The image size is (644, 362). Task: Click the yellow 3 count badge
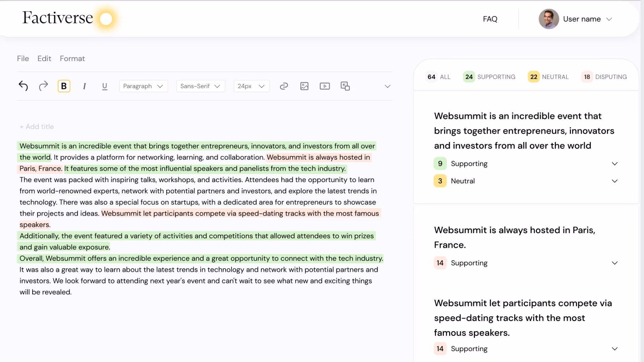(440, 181)
